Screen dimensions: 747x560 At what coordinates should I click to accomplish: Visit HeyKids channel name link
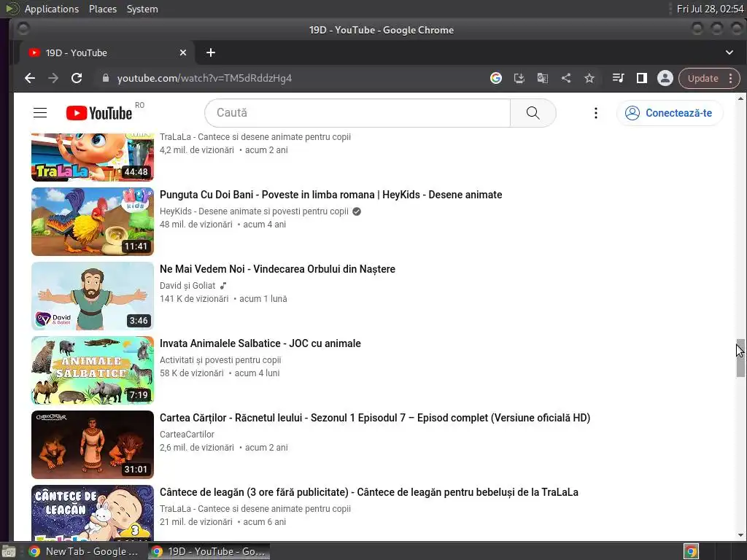click(x=254, y=211)
